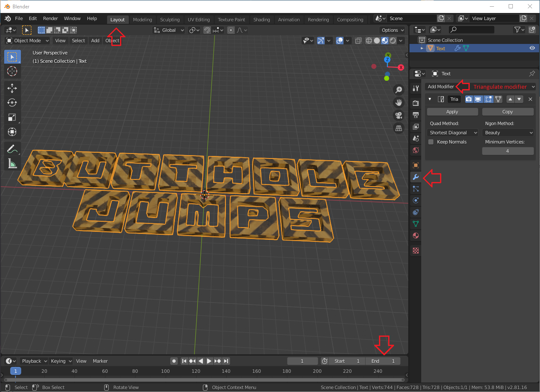
Task: Open the Render menu
Action: click(x=51, y=18)
